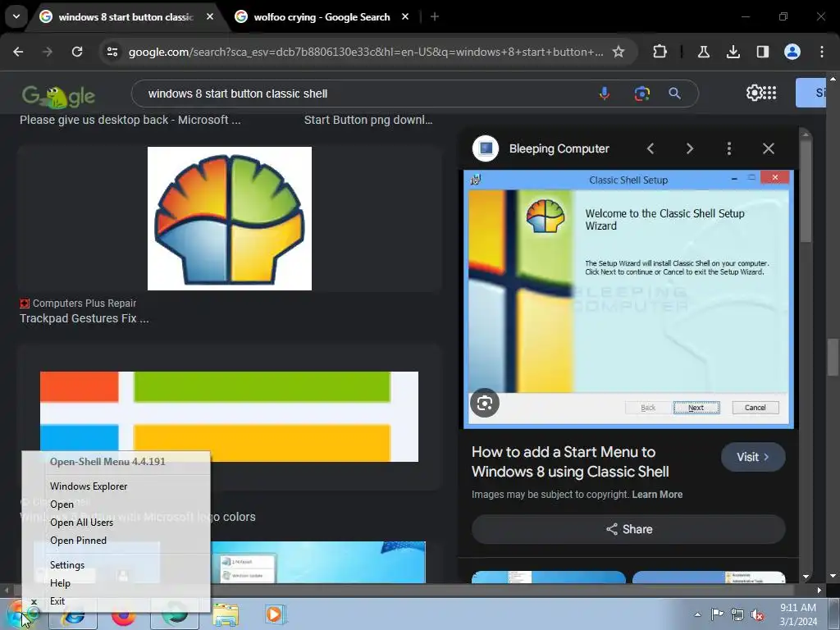Viewport: 840px width, 630px height.
Task: Click the Share button
Action: 628,529
